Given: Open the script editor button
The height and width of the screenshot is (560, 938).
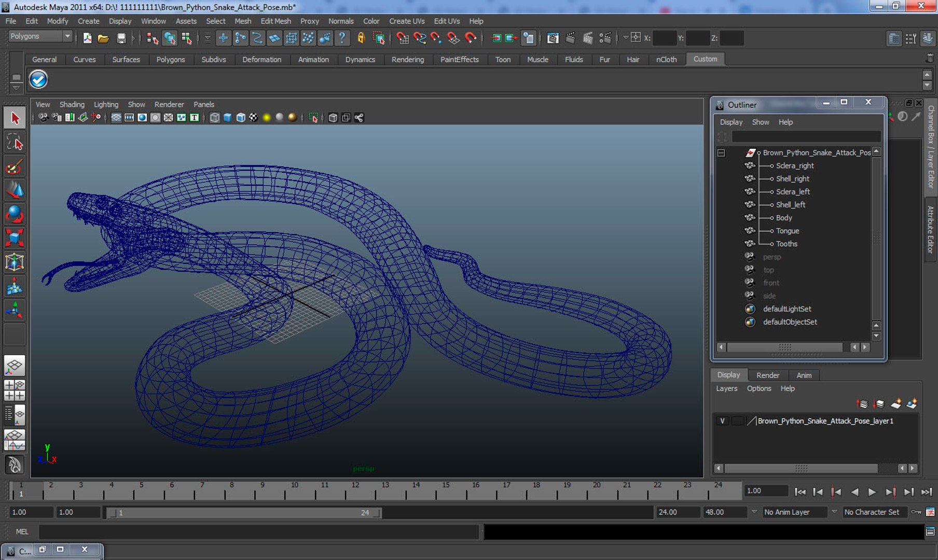Looking at the screenshot, I should (930, 531).
